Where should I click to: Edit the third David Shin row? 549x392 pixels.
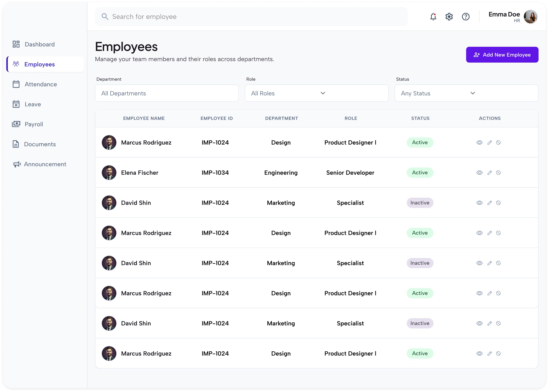point(489,323)
